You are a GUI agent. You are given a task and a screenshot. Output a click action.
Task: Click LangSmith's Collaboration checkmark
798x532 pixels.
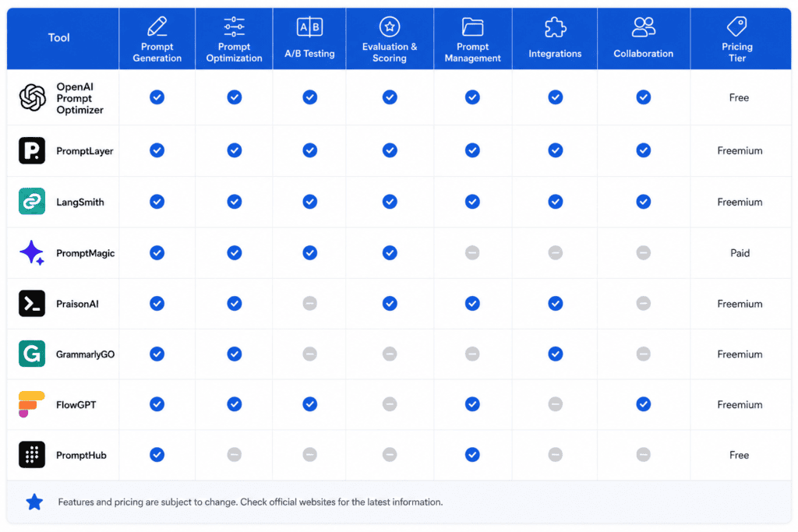click(643, 202)
